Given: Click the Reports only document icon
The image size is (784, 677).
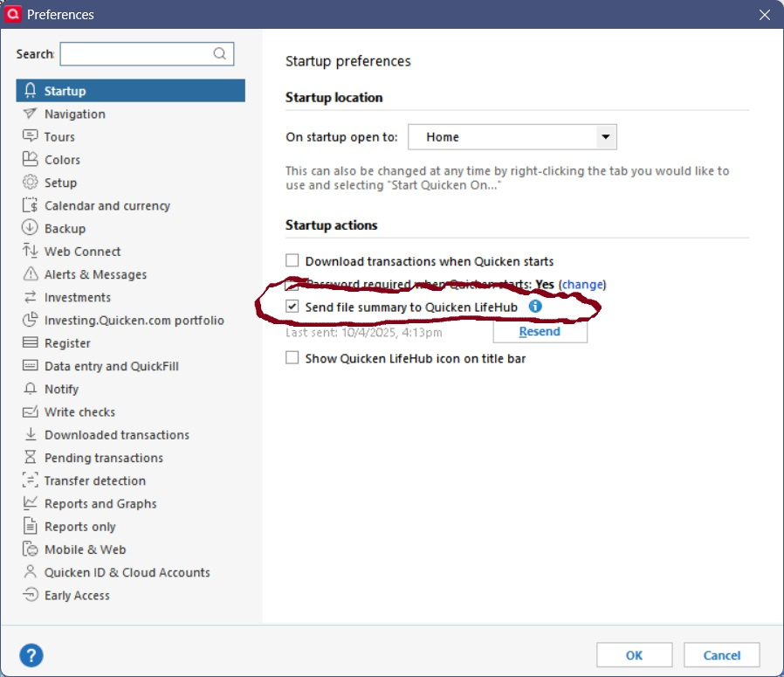Looking at the screenshot, I should coord(30,526).
